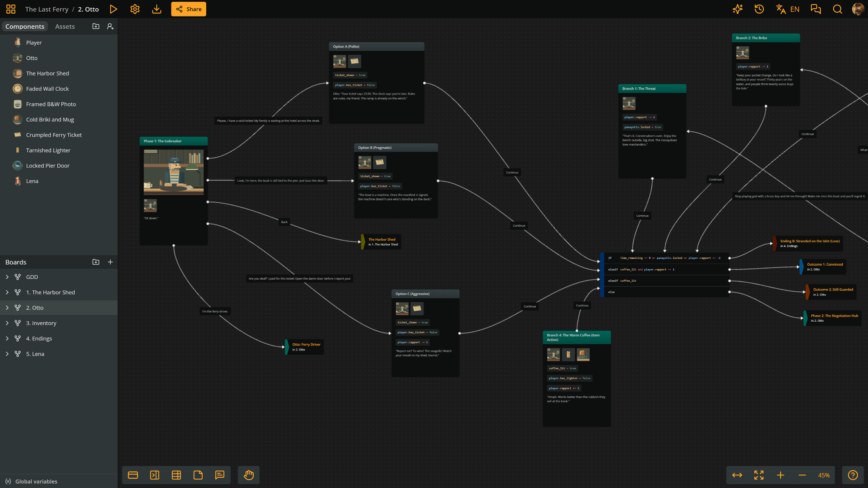Select the jump node tool

point(155,475)
